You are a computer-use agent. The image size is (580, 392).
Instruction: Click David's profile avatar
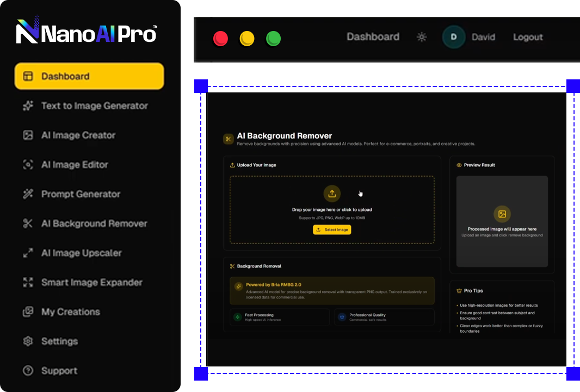tap(454, 37)
